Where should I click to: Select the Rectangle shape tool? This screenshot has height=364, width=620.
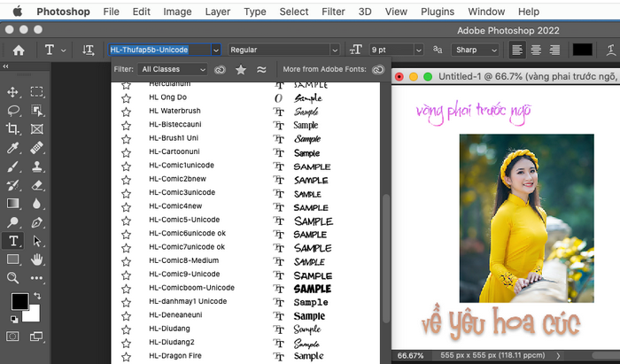[x=12, y=259]
